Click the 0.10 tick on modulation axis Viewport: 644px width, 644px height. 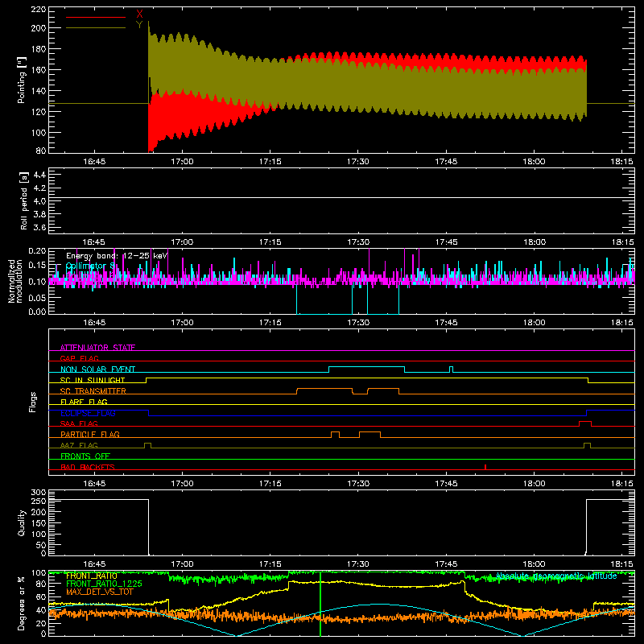(38, 281)
